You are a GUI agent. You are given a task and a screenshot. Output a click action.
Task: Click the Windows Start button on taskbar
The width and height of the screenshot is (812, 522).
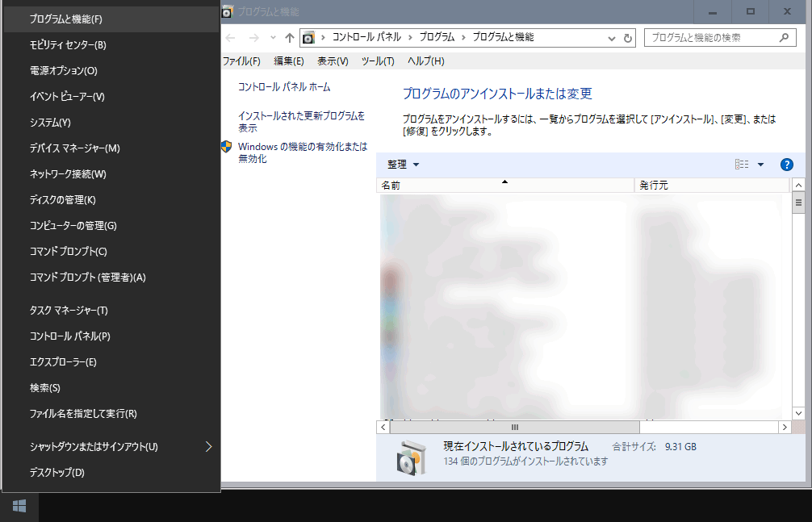[19, 506]
